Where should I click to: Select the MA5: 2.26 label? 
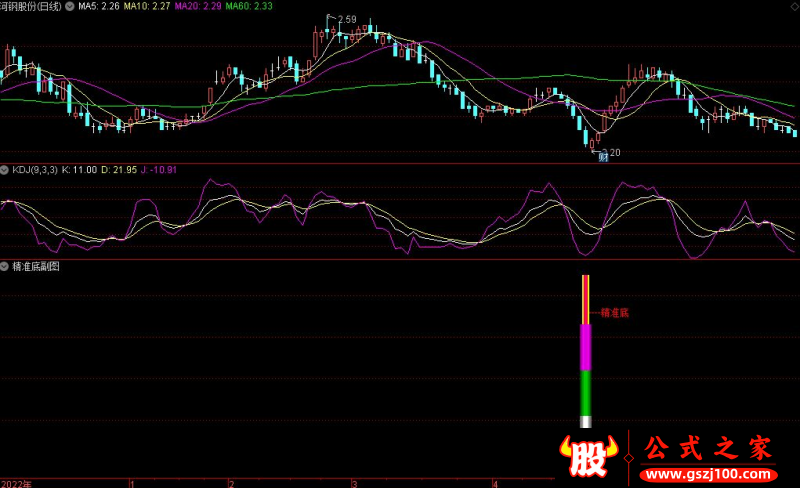click(98, 6)
